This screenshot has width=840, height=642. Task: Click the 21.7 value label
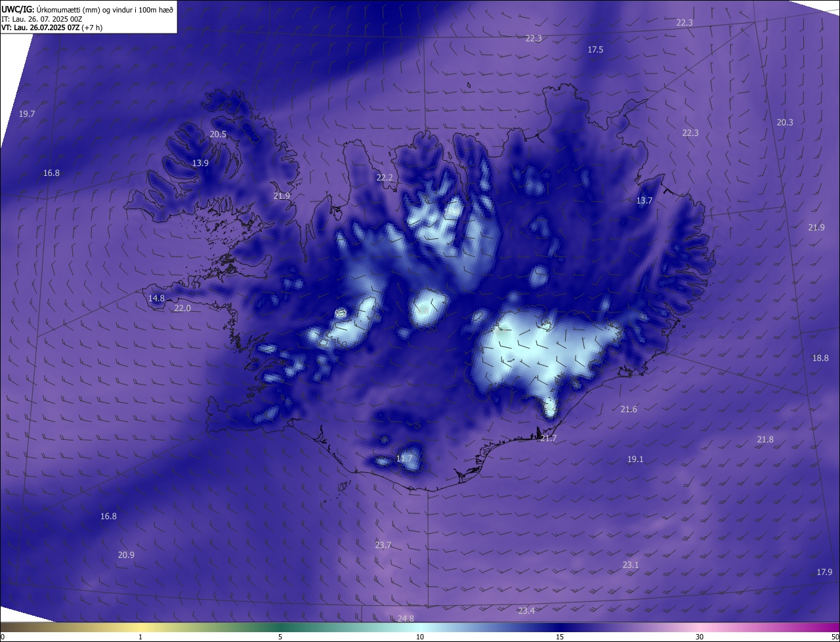(x=548, y=438)
